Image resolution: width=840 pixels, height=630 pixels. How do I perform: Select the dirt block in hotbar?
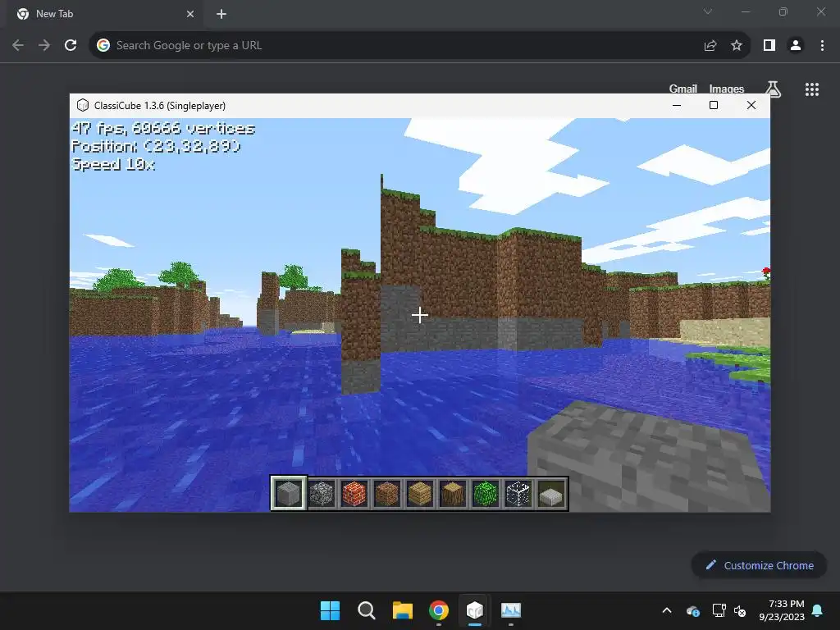[x=387, y=493]
